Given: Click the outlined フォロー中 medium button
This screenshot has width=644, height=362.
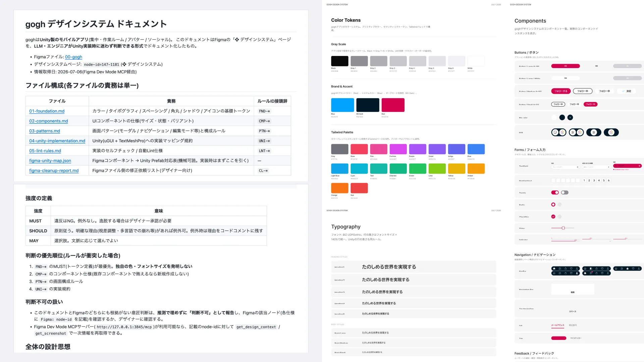Looking at the screenshot, I should click(583, 91).
